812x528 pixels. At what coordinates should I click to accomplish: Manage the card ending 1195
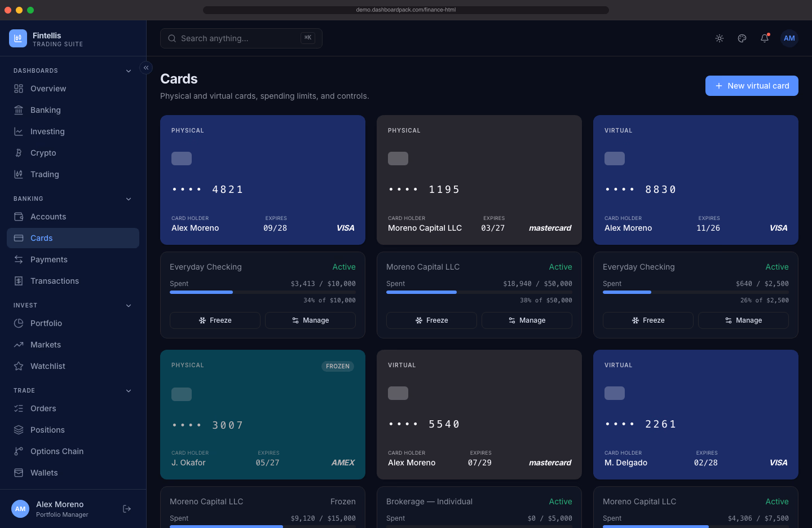[527, 320]
